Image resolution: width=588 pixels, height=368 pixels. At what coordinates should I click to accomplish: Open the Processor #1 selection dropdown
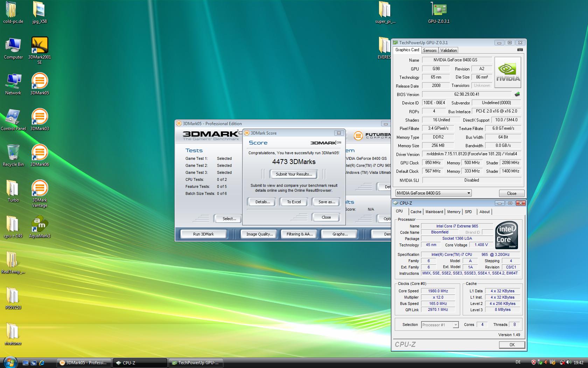[x=440, y=325]
